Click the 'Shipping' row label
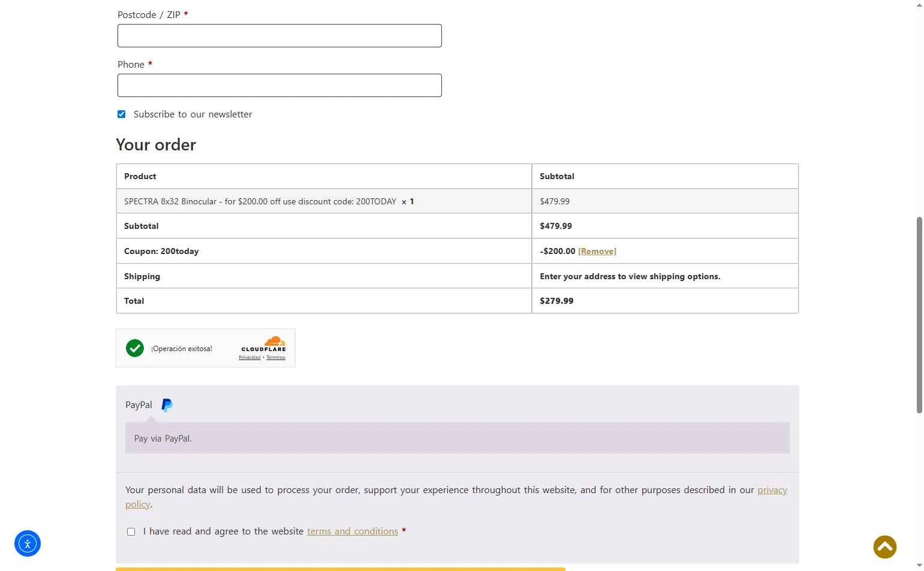The height and width of the screenshot is (571, 924). (142, 276)
